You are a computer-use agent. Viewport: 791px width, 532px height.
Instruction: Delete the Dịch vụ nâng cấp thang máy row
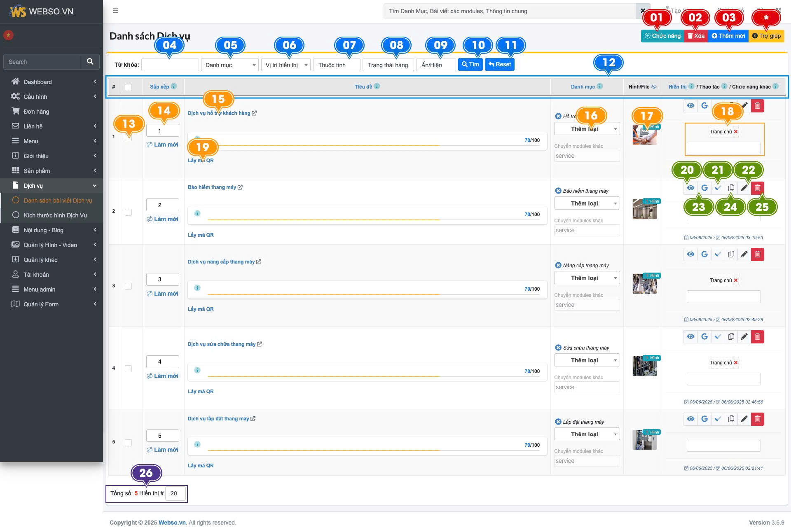pos(757,254)
